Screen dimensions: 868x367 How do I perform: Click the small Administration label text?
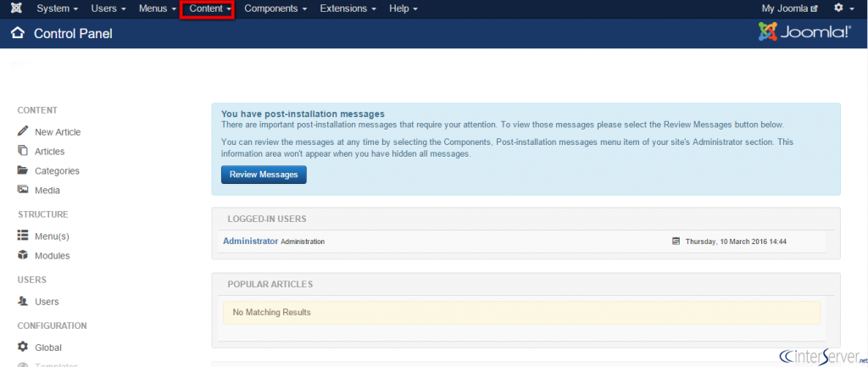(303, 242)
